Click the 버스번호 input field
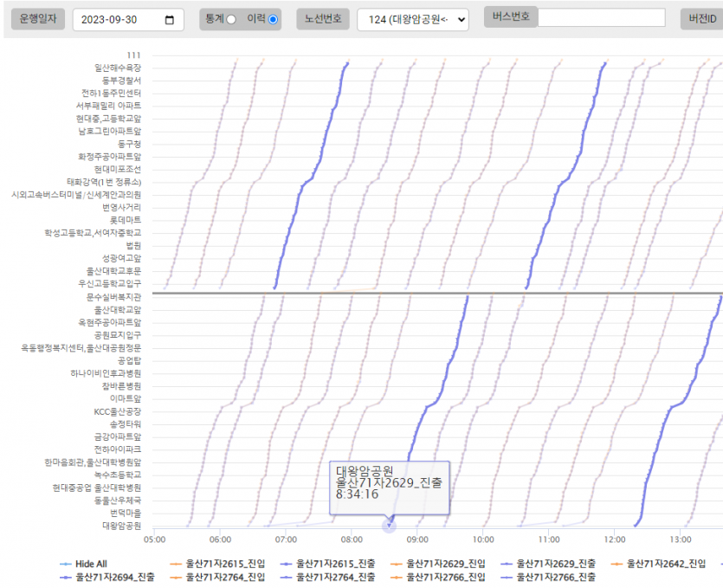The height and width of the screenshot is (588, 723). pyautogui.click(x=601, y=18)
